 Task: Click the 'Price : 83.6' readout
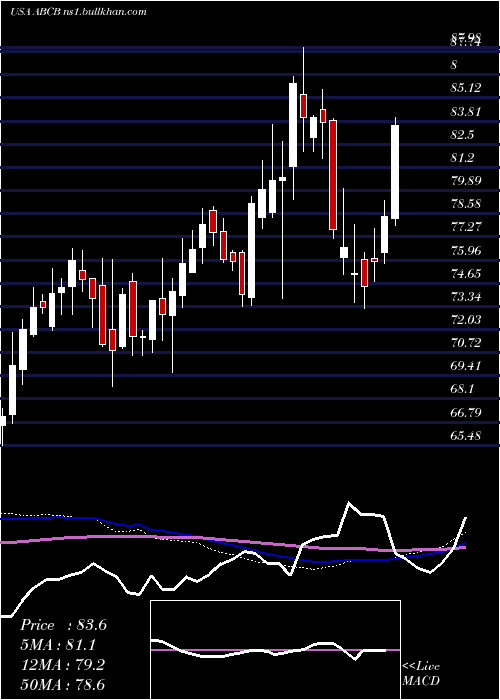point(63,625)
